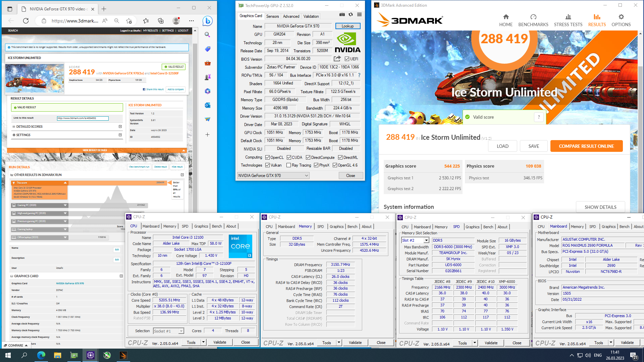Open Socket #1 selection dropdown in CPU-Z
This screenshot has height=362, width=644.
[168, 331]
